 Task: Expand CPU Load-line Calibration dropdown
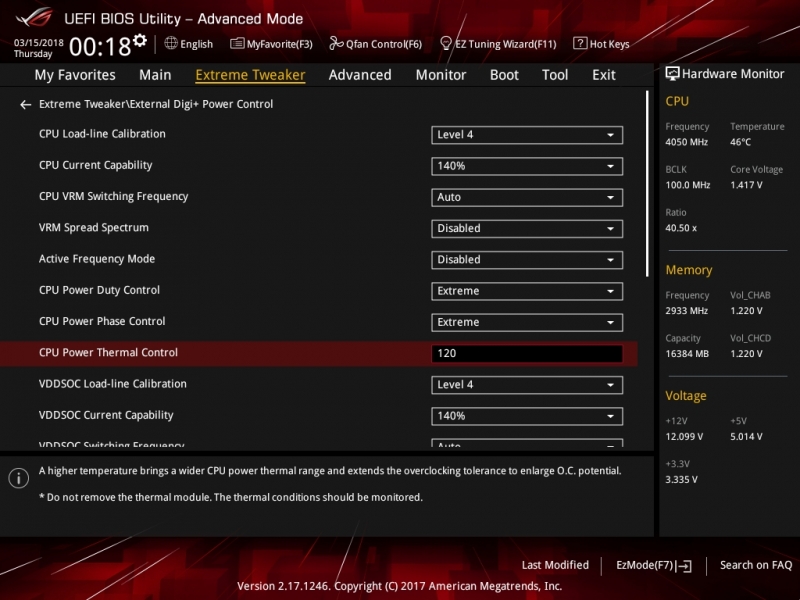coord(527,135)
